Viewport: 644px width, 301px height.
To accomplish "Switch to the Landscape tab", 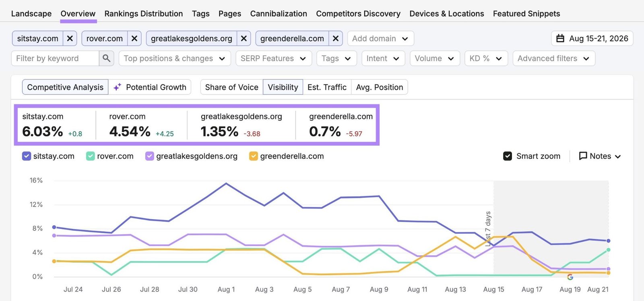I will pyautogui.click(x=31, y=14).
